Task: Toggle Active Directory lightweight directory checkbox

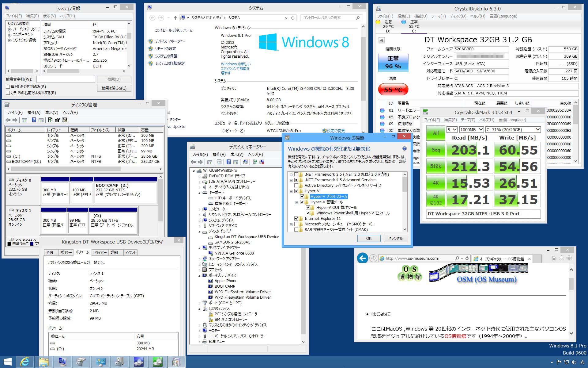Action: [x=296, y=186]
